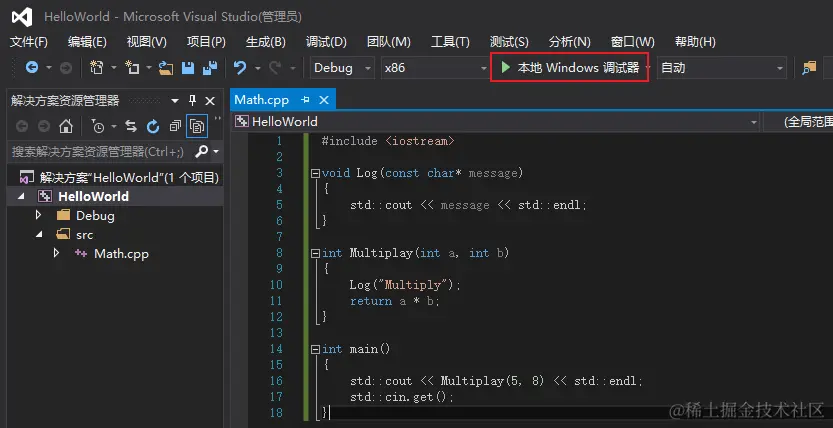This screenshot has width=833, height=428.
Task: Toggle auto-hide pin of Solution Explorer
Action: 192,100
